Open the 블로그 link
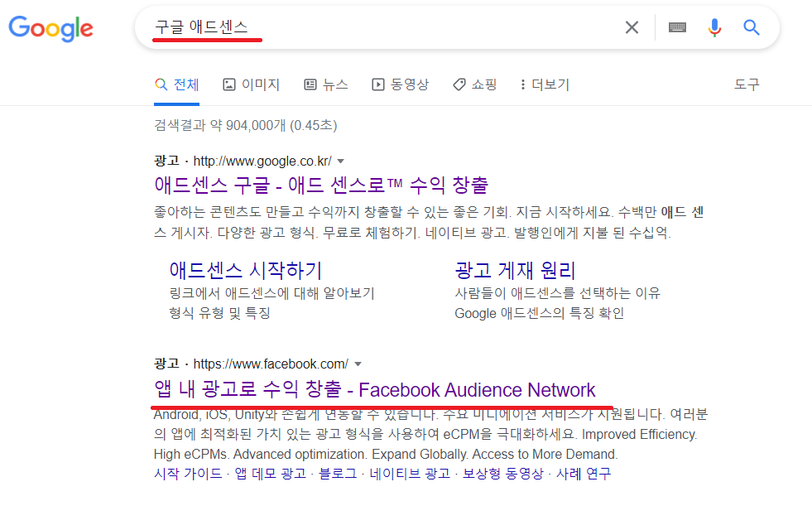Viewport: 812px width, 506px height. pyautogui.click(x=338, y=474)
